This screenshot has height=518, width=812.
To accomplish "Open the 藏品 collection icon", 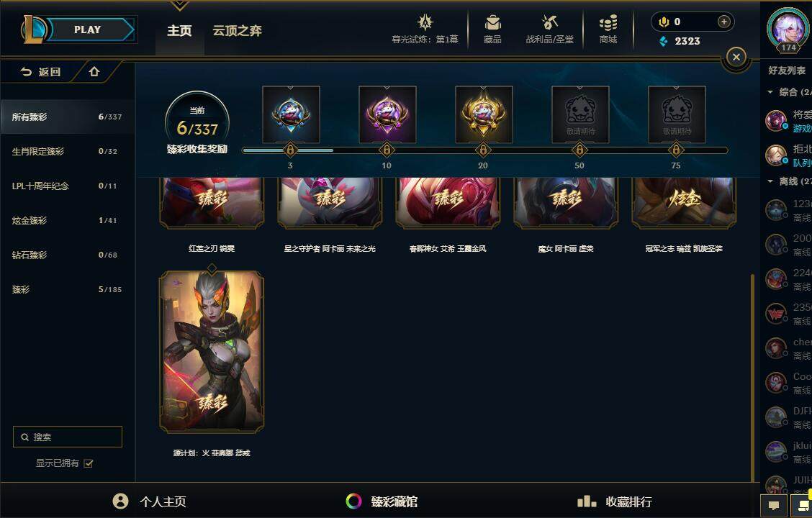I will click(492, 23).
